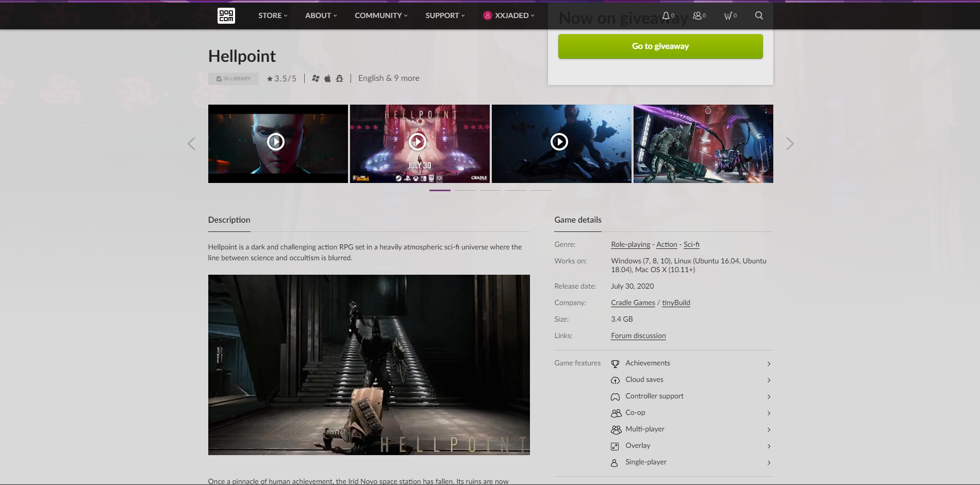Select the first gallery page indicator
Image resolution: width=980 pixels, height=485 pixels.
click(x=440, y=190)
